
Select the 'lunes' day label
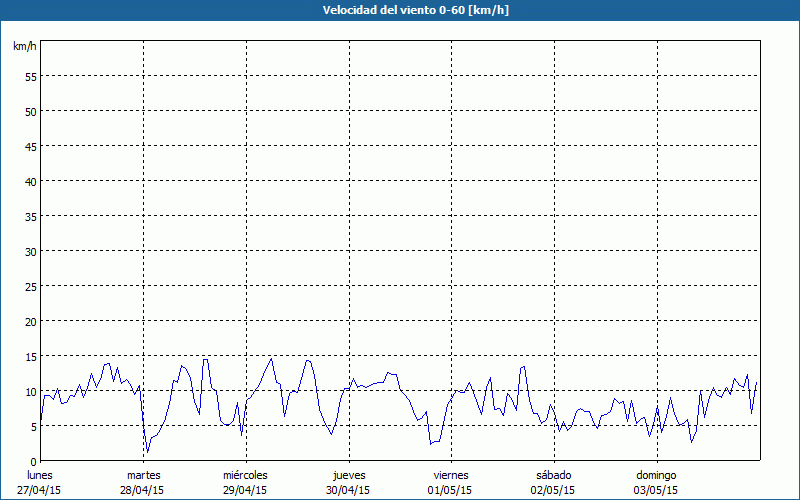40,475
